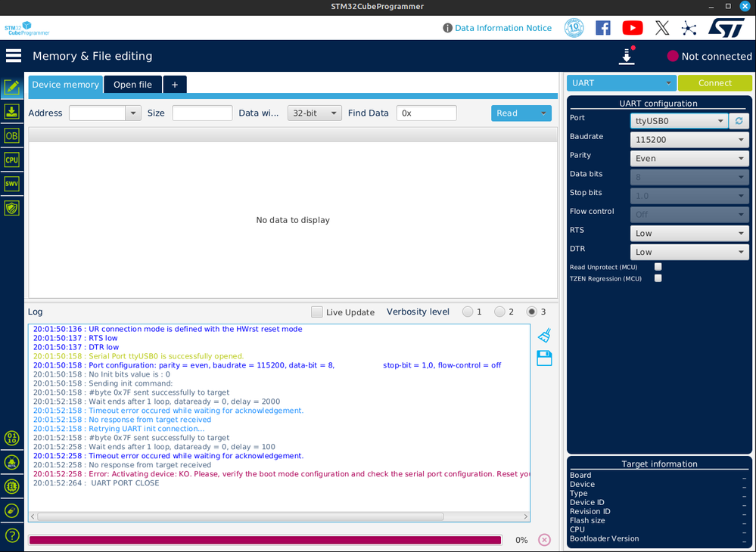Click the Address input field

(x=98, y=113)
